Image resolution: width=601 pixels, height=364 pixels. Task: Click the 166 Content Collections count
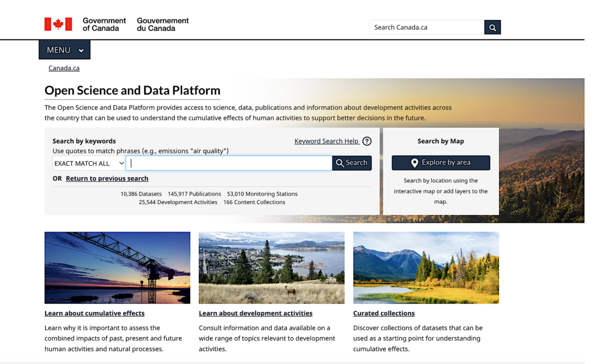(x=254, y=202)
